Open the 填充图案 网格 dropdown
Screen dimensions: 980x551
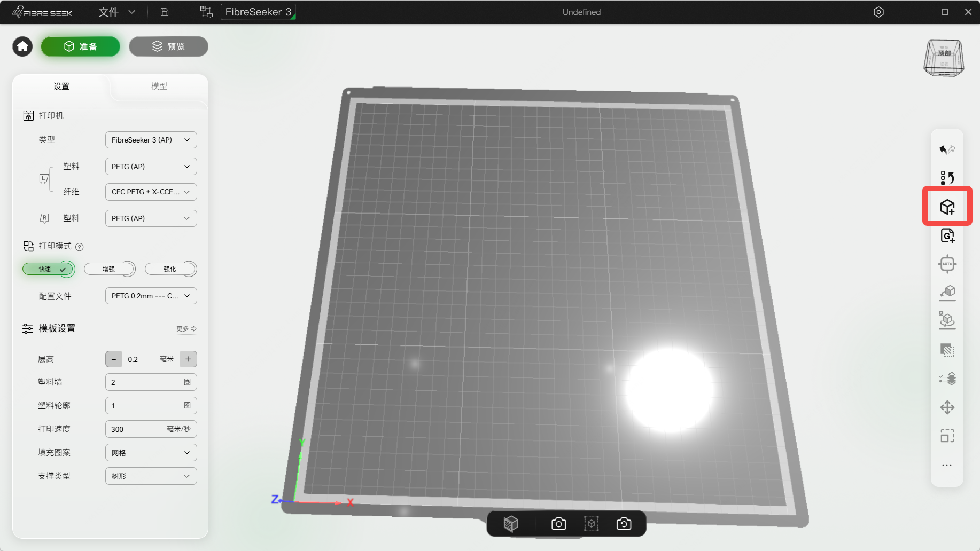click(x=151, y=453)
